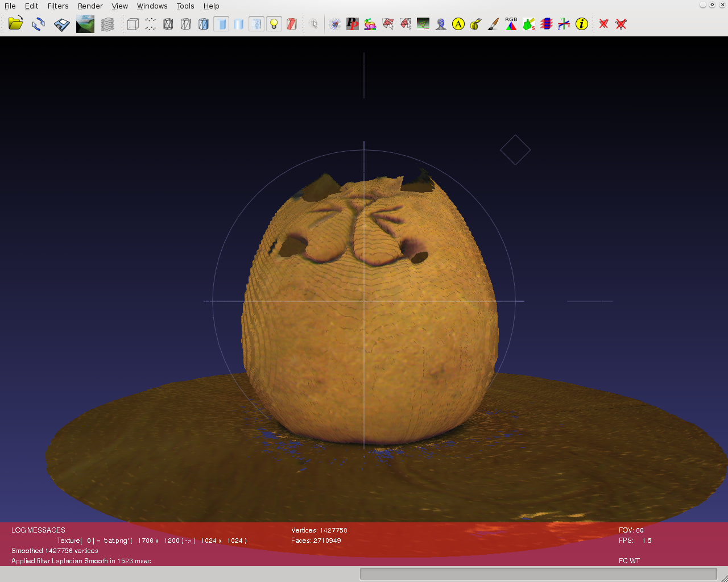Take a snapshot with landscape icon
This screenshot has width=728, height=582.
point(85,24)
